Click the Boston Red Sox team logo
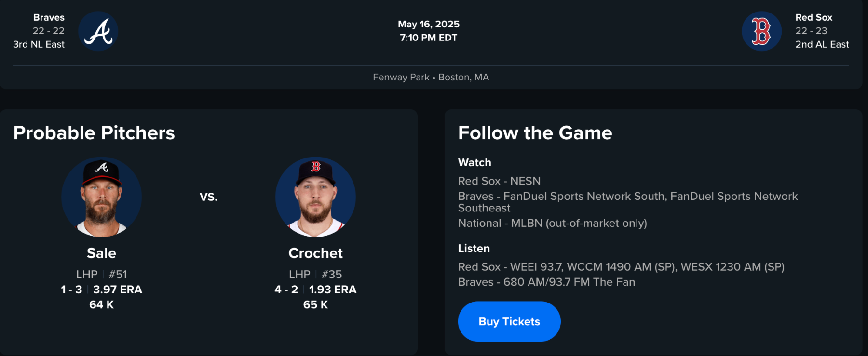868x356 pixels. (x=761, y=31)
